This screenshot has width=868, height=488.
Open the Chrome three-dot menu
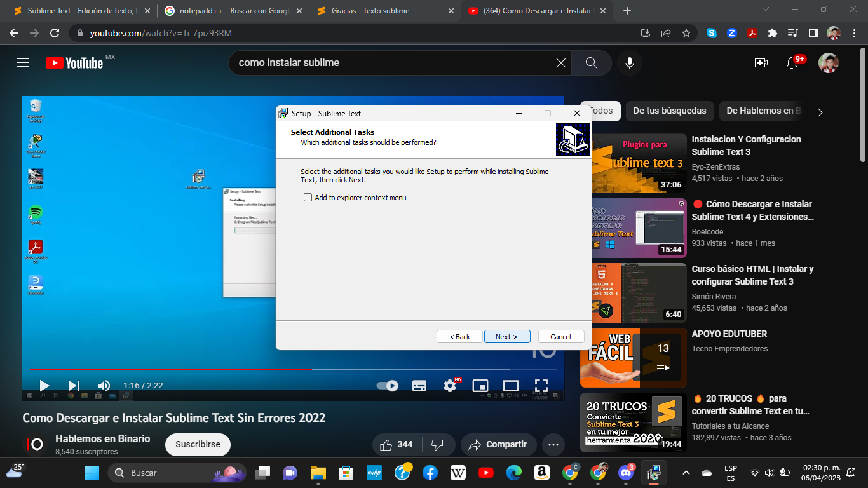tap(854, 33)
